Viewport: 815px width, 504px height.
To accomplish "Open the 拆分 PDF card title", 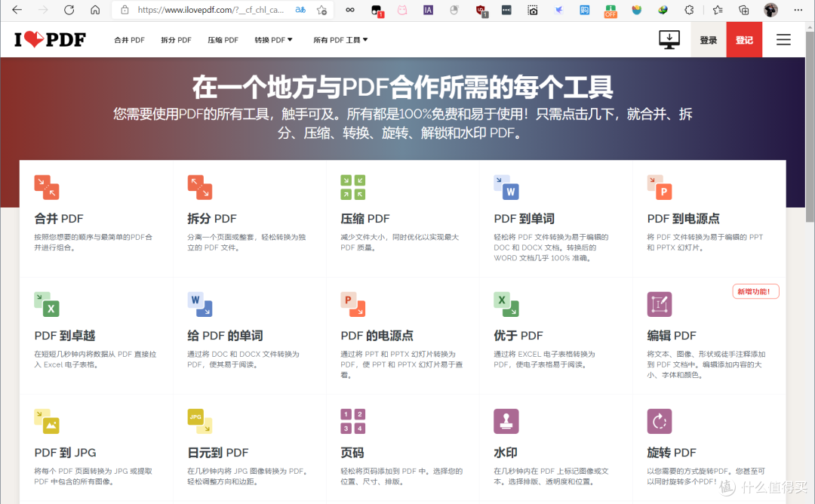I will click(212, 219).
